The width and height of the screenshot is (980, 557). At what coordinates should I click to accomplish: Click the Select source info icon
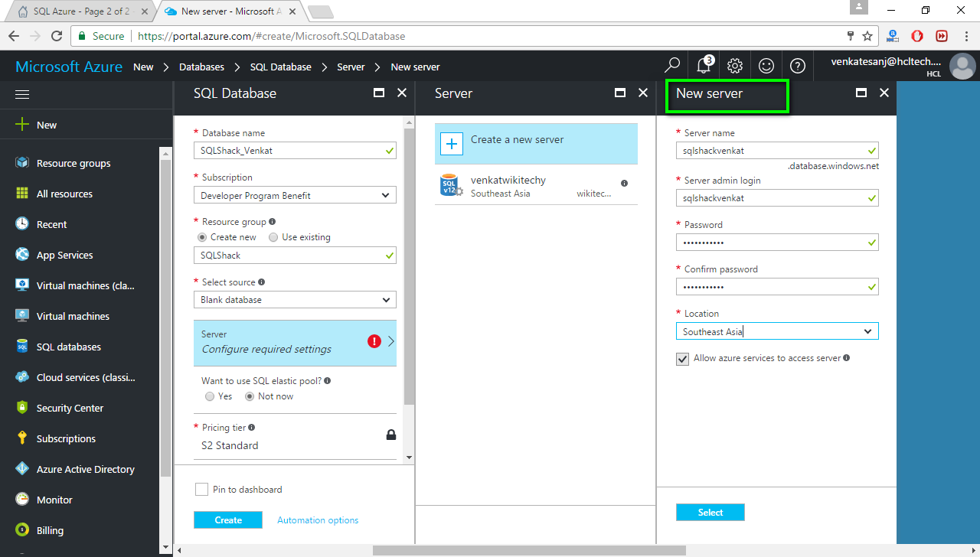point(262,282)
